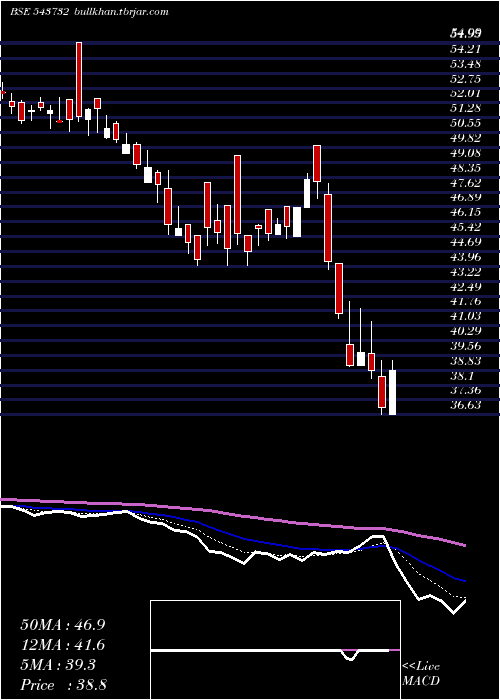Click the 'Price : 38.8' readout

click(63, 685)
